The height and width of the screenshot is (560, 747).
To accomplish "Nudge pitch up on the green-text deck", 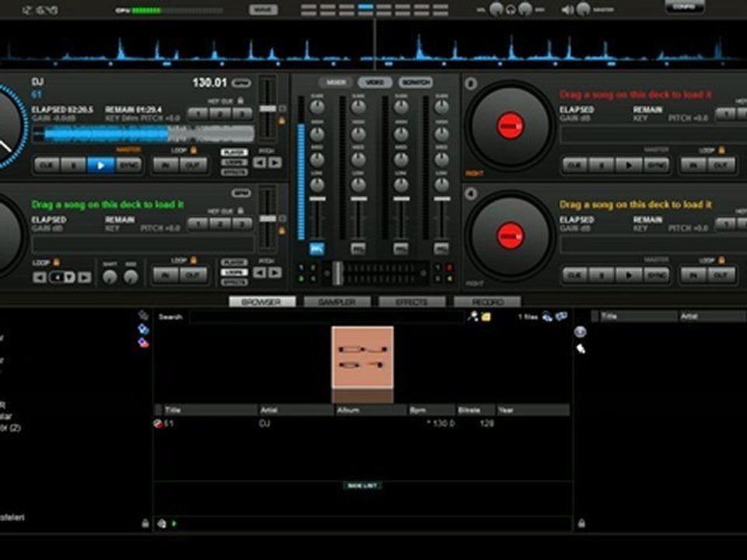I will coord(275,273).
